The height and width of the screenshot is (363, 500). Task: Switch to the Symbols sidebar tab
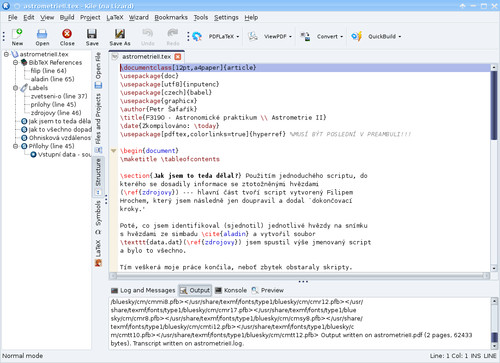click(98, 217)
